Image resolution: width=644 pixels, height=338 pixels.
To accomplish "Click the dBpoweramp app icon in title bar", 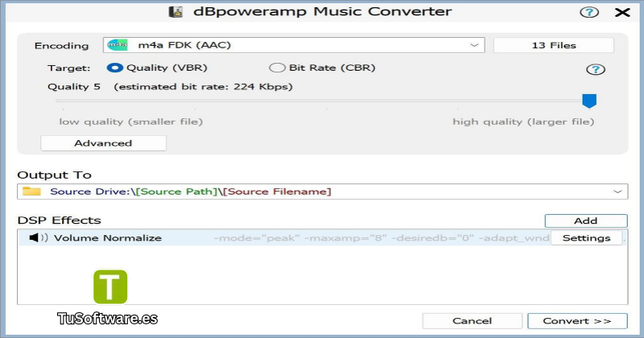I will pyautogui.click(x=175, y=12).
